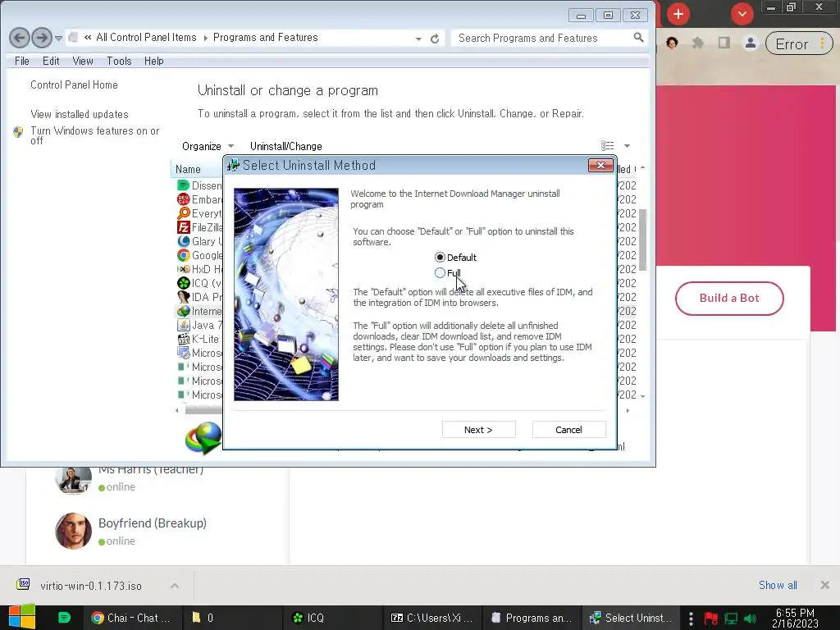The width and height of the screenshot is (840, 630).
Task: Click the red flag tray icon
Action: coord(711,619)
